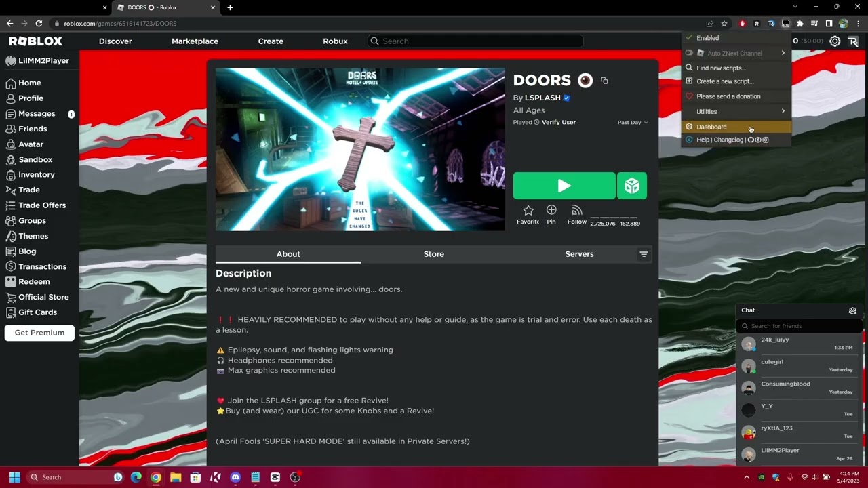Click the Instagram icon in the Help row
The height and width of the screenshot is (488, 868).
[766, 140]
